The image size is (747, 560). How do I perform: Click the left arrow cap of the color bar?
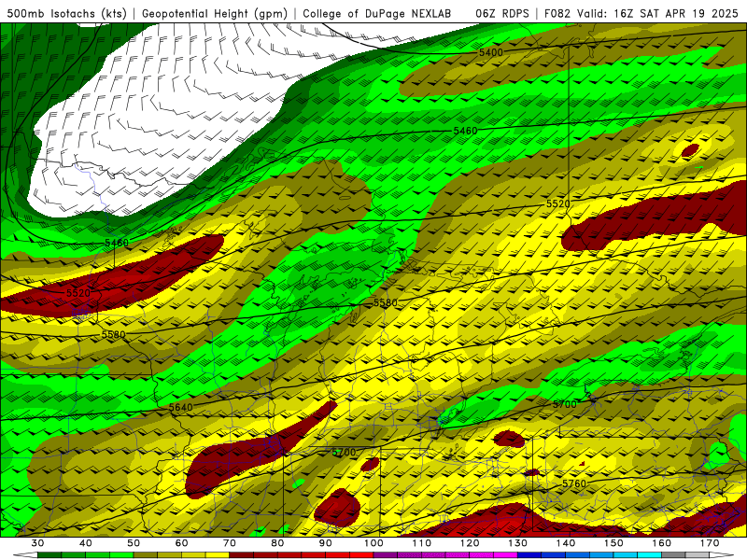tap(25, 555)
